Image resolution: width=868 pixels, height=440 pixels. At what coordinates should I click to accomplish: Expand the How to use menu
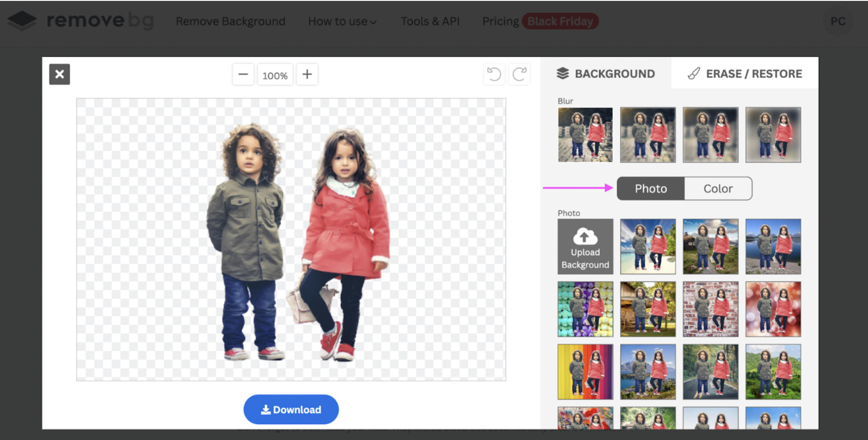pos(342,21)
